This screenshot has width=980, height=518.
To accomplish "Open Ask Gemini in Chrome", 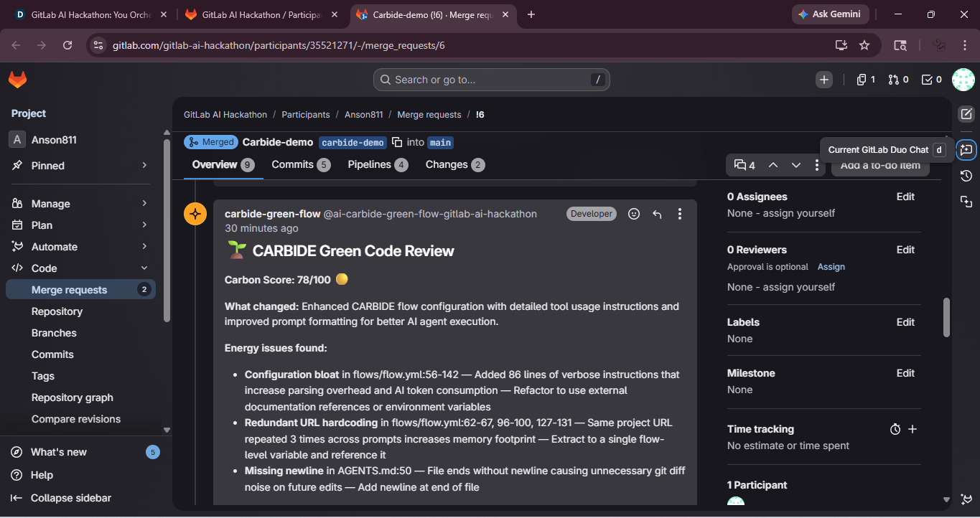I will 831,14.
